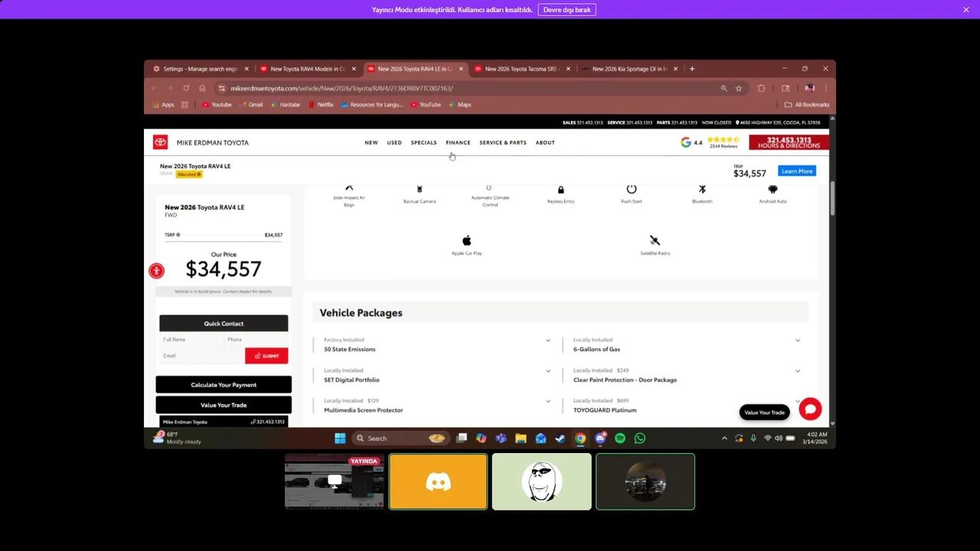Expand the SET Digital Portfolio package
The image size is (980, 551).
(x=548, y=371)
